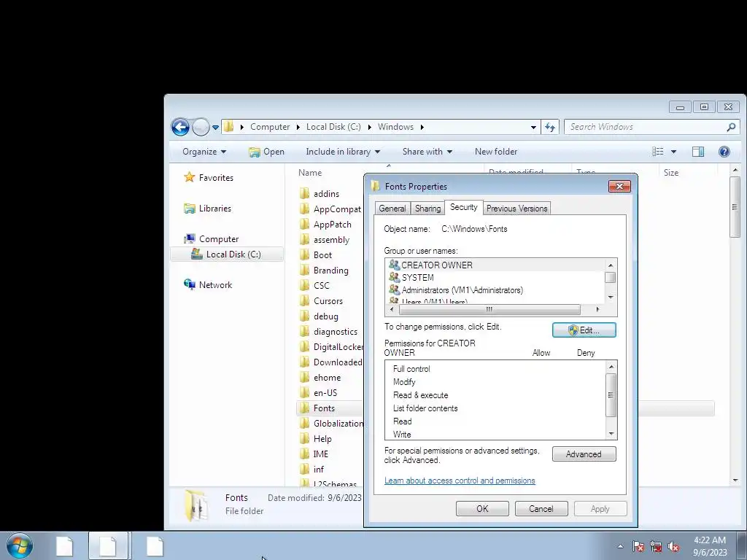Select the inf folder icon

(x=305, y=469)
